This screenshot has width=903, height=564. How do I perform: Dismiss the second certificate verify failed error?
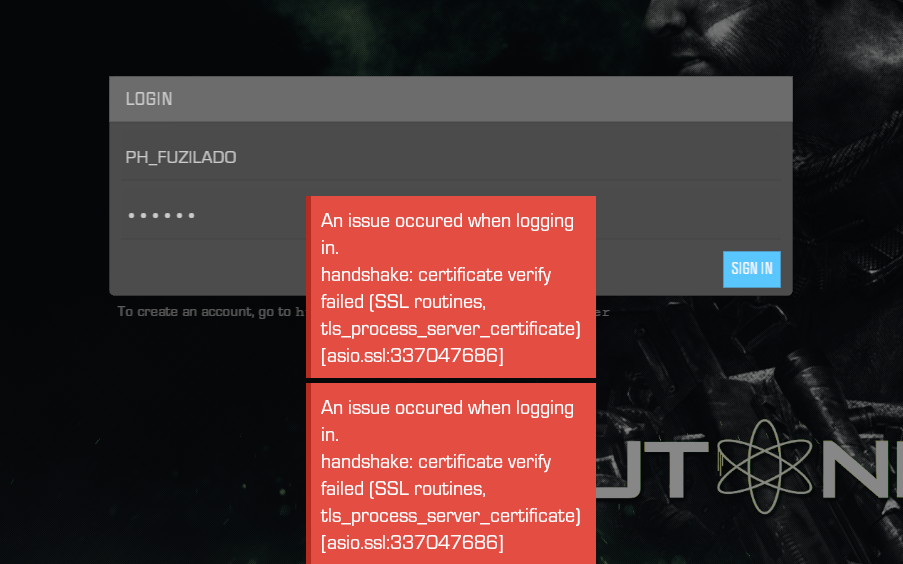click(x=451, y=474)
